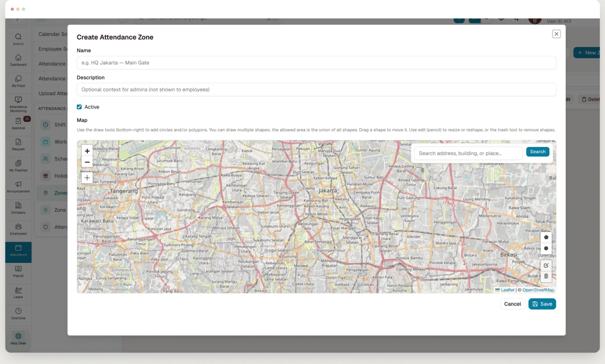The image size is (605, 364).
Task: Select the circle draw tool on map
Action: (546, 248)
